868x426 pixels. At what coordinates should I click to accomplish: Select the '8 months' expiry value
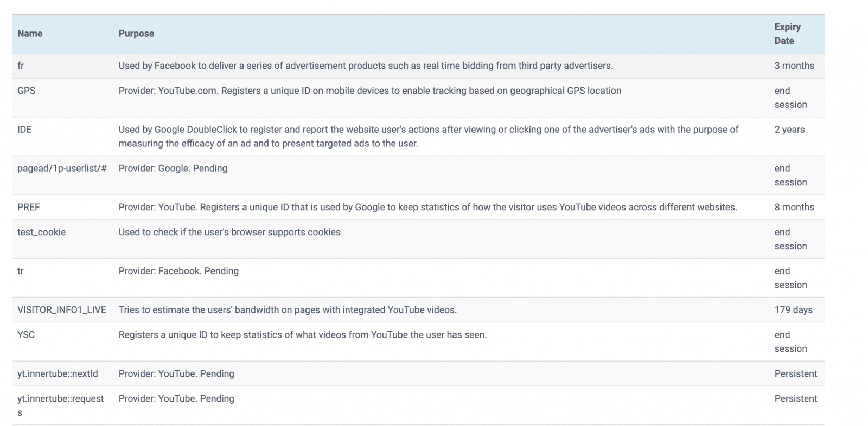pos(794,207)
